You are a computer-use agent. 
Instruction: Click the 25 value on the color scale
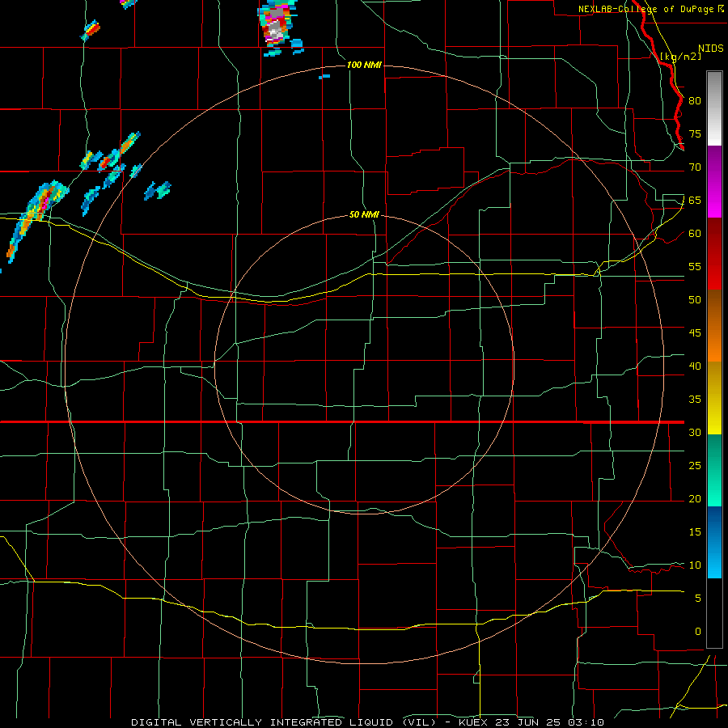(x=695, y=466)
